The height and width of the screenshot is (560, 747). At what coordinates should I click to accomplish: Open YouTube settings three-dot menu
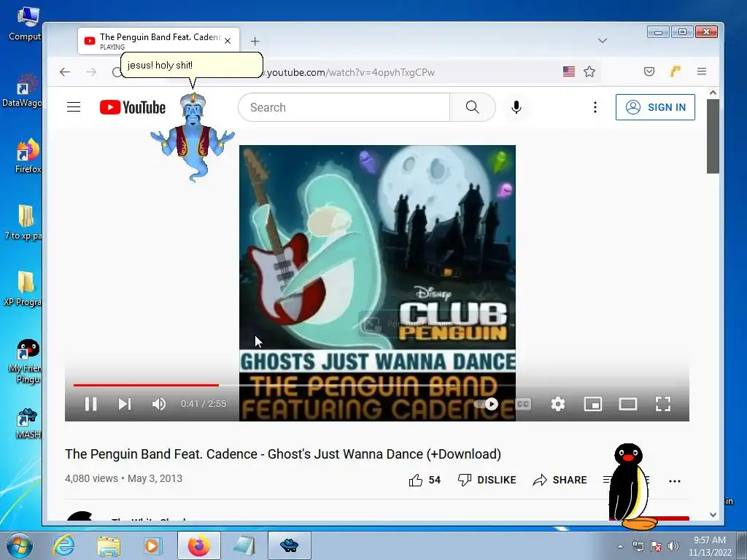pos(595,107)
